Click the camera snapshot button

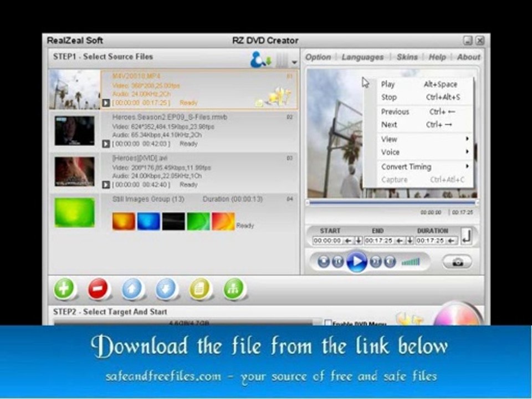coord(457,262)
